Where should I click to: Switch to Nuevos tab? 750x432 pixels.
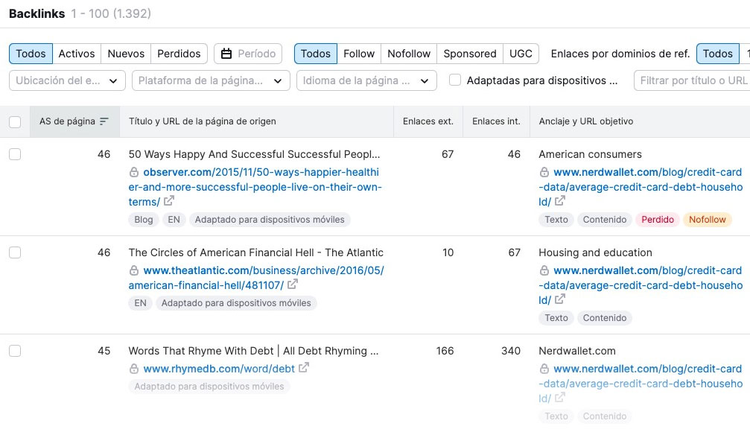pyautogui.click(x=126, y=54)
